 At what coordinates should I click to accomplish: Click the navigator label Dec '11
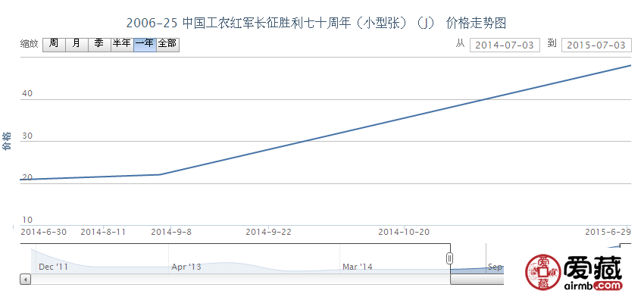point(53,267)
